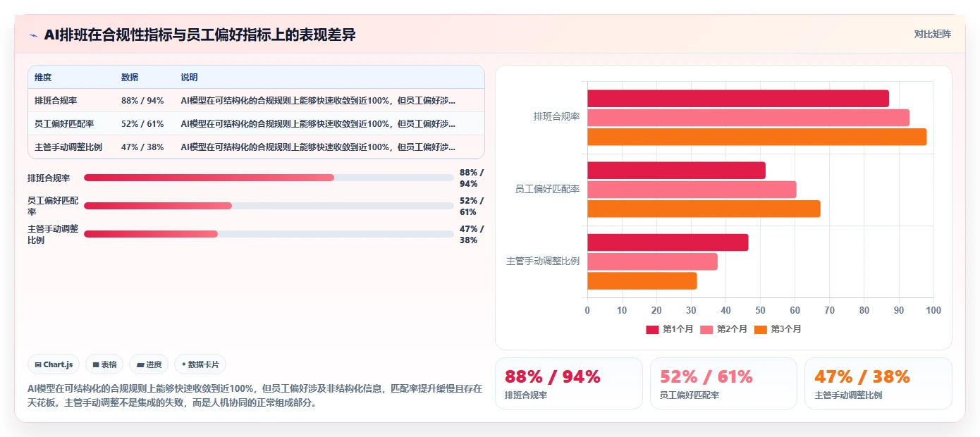
Task: Click the 第2个月 legend pink swatch
Action: coord(706,329)
